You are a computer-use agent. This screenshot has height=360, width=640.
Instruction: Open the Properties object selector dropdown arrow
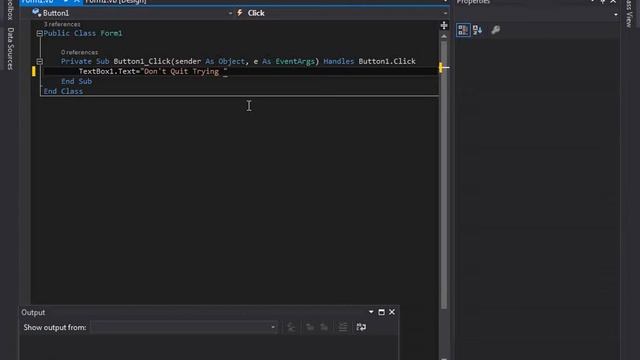(x=616, y=15)
